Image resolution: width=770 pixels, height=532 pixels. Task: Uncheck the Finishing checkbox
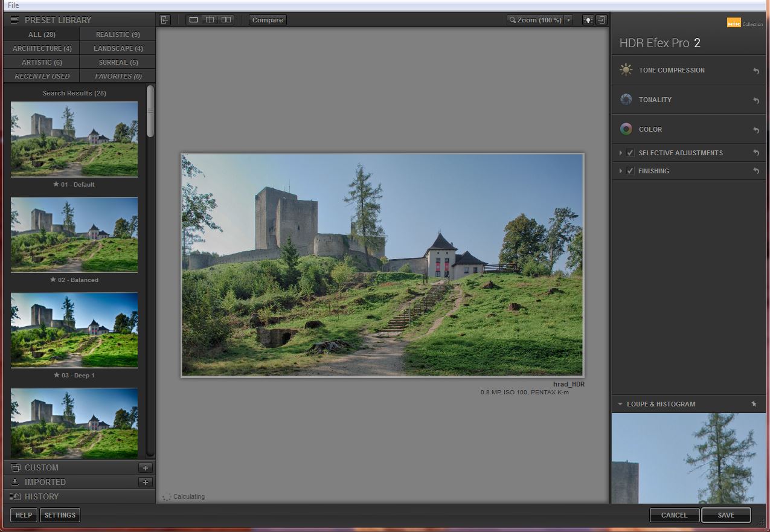pyautogui.click(x=630, y=171)
